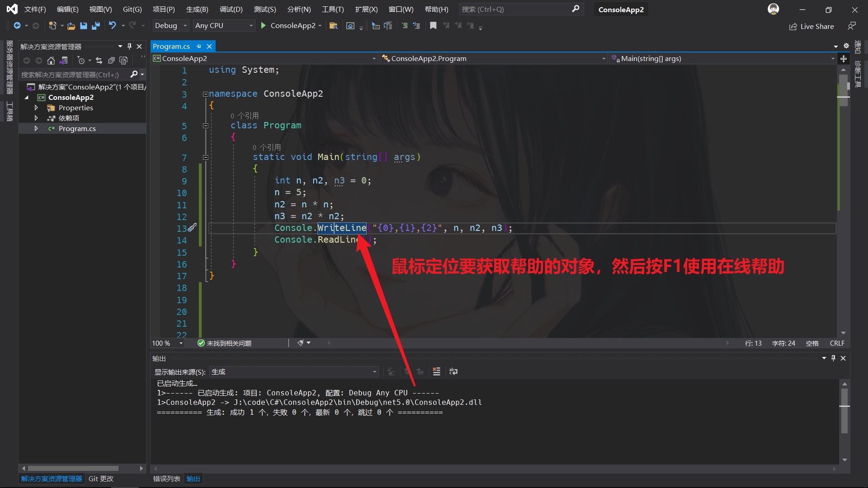Viewport: 868px width, 488px height.
Task: Open the Debug configuration dropdown
Action: [x=170, y=26]
